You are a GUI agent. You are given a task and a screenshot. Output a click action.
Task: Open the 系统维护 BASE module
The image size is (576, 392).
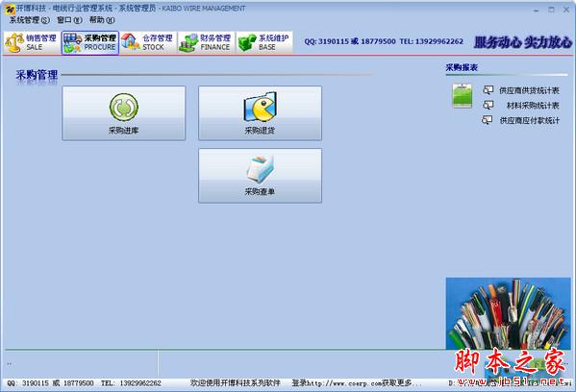click(263, 42)
